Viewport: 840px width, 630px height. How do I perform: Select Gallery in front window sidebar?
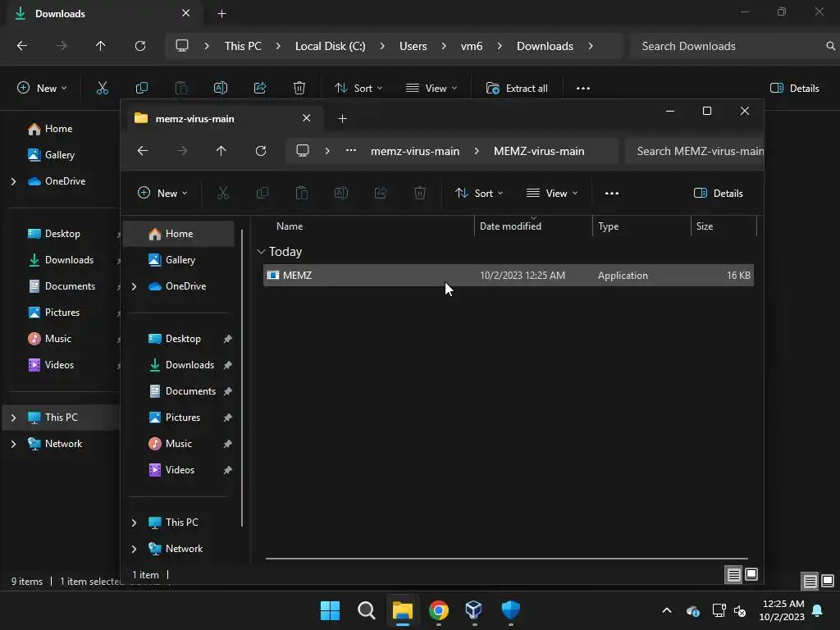point(178,260)
